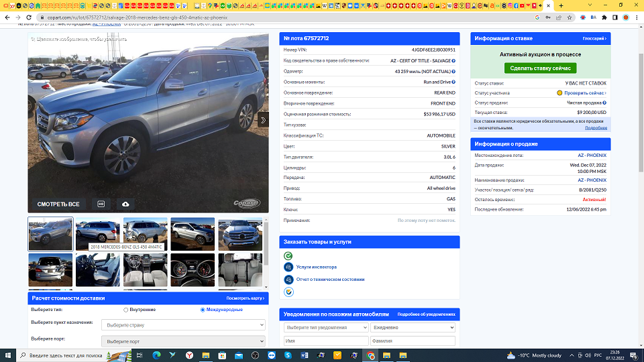This screenshot has width=644, height=362.
Task: Open the translation BA extension icon
Action: 594,17
